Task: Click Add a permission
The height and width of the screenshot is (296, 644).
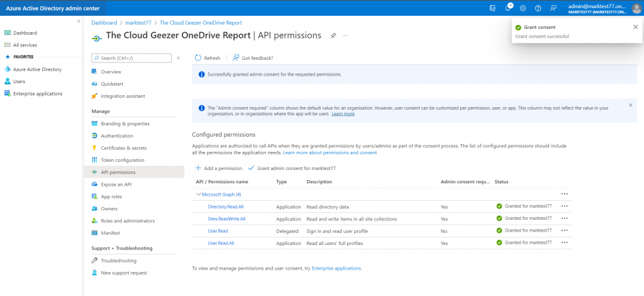Action: (218, 168)
